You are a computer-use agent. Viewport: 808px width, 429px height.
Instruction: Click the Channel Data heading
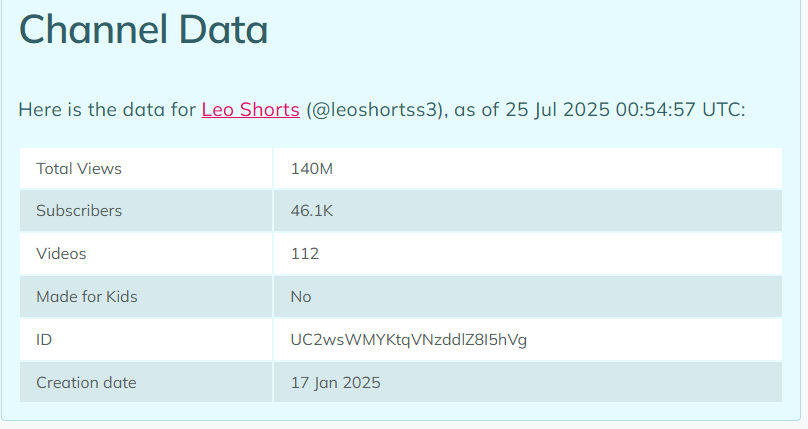click(x=143, y=29)
